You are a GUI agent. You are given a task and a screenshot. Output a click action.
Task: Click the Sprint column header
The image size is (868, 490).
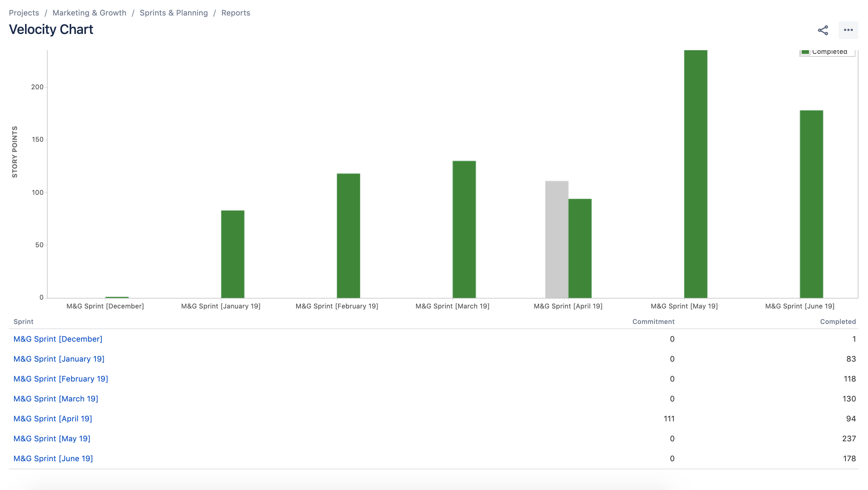[24, 322]
